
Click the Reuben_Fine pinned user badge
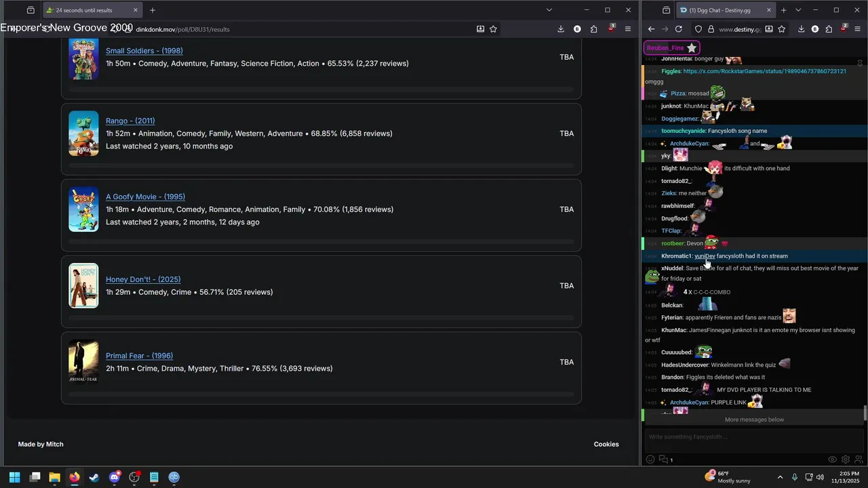(671, 48)
